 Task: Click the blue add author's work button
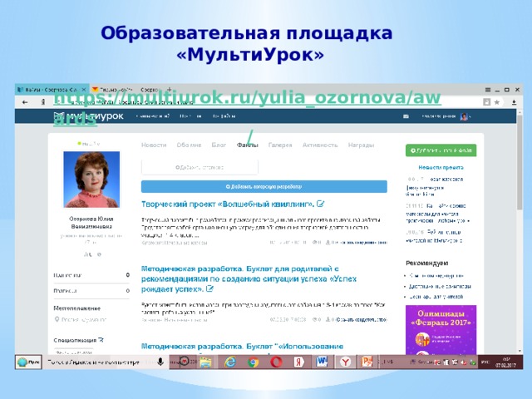[x=264, y=186]
